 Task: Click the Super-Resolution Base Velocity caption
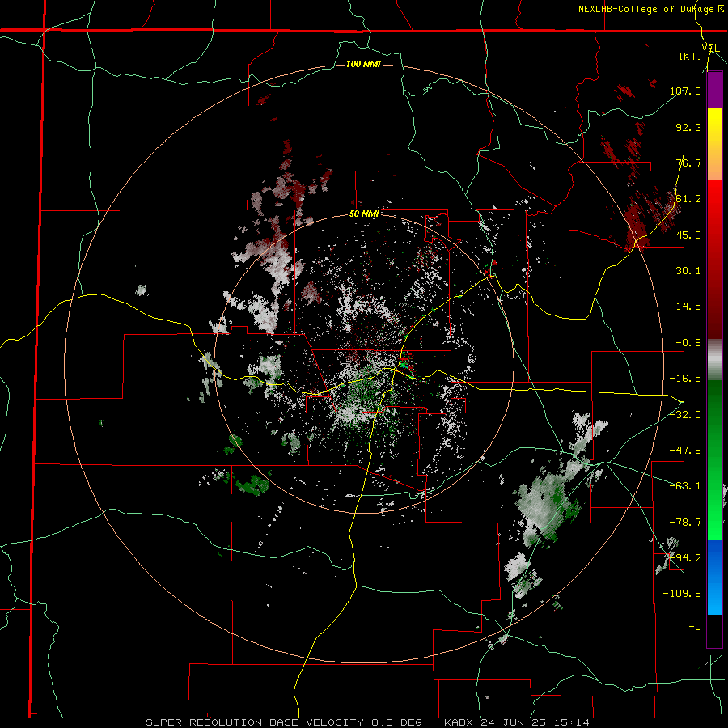coord(368,722)
